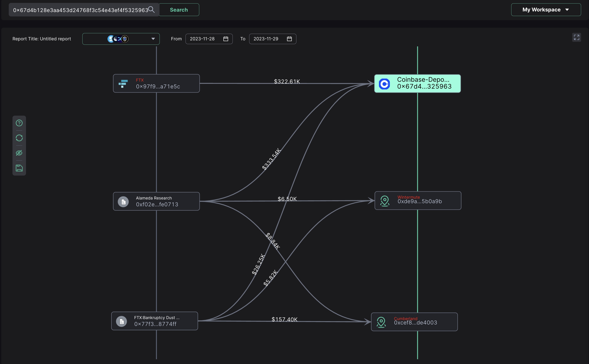This screenshot has height=364, width=589.
Task: Click the Search button
Action: click(179, 10)
